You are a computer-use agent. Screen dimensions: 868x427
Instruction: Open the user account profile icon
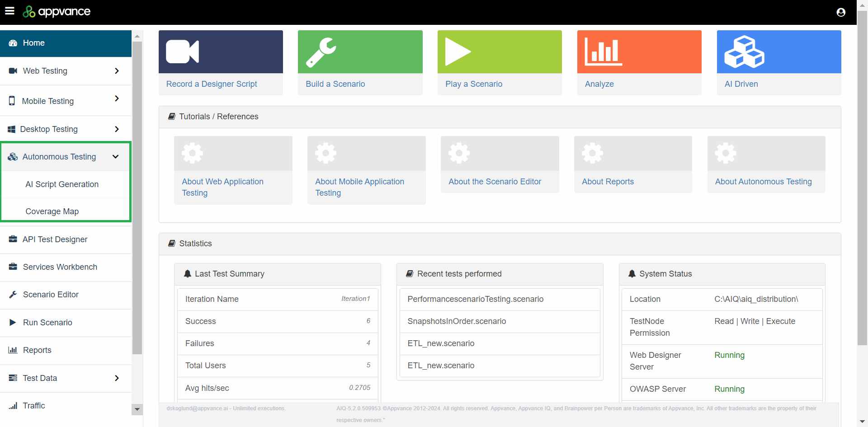point(841,12)
